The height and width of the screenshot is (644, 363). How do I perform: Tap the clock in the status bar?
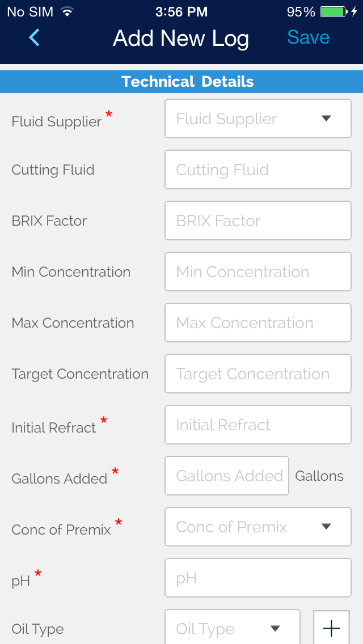[181, 11]
